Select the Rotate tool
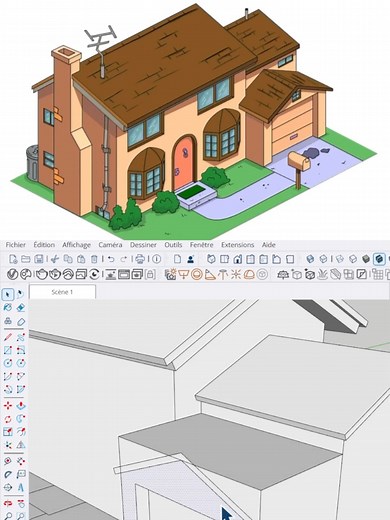This screenshot has width=390, height=520. click(8, 419)
